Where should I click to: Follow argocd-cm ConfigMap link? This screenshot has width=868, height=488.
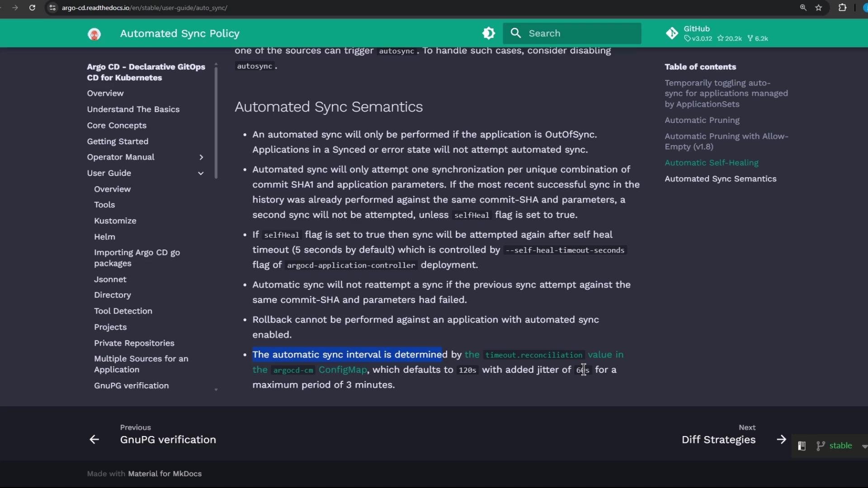pyautogui.click(x=310, y=370)
